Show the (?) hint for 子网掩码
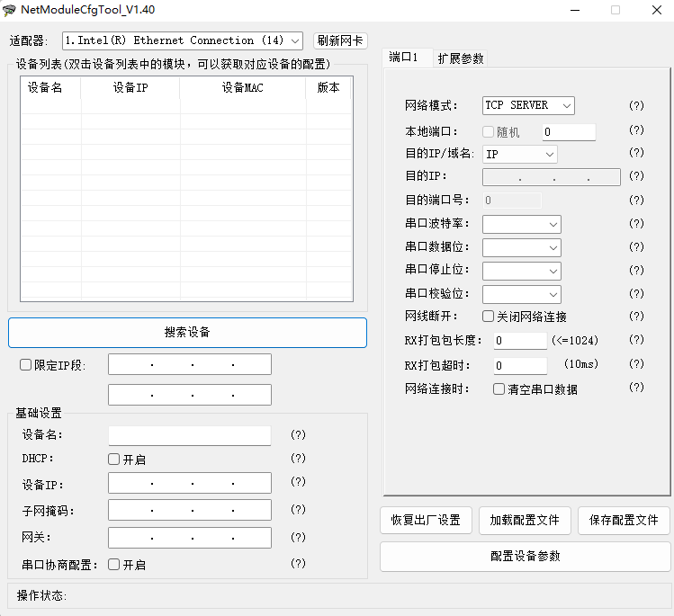 [298, 510]
